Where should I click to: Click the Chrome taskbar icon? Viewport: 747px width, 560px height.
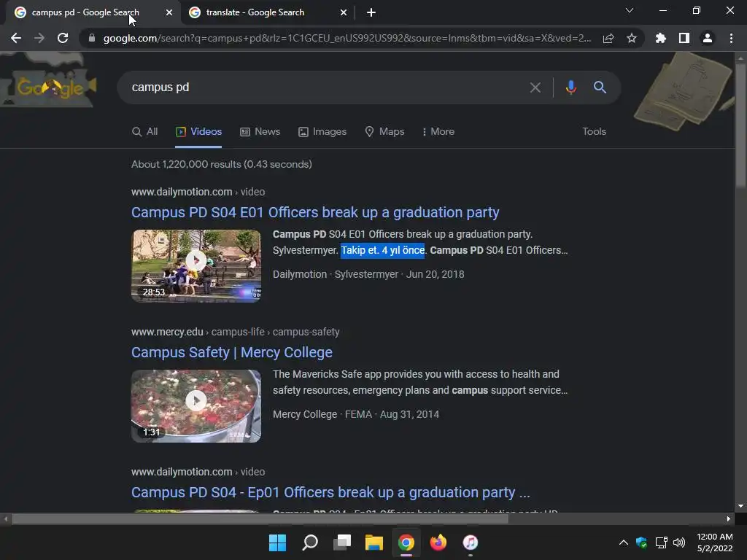coord(406,542)
